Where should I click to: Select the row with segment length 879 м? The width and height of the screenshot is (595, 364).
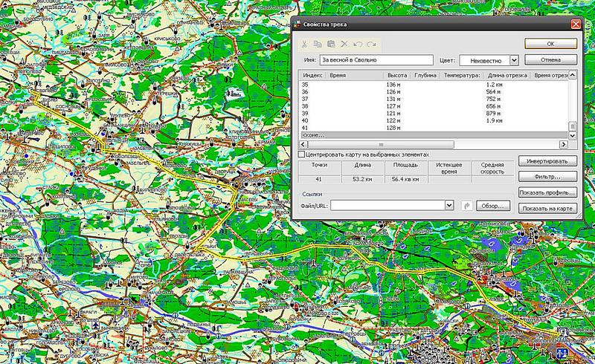[434, 114]
